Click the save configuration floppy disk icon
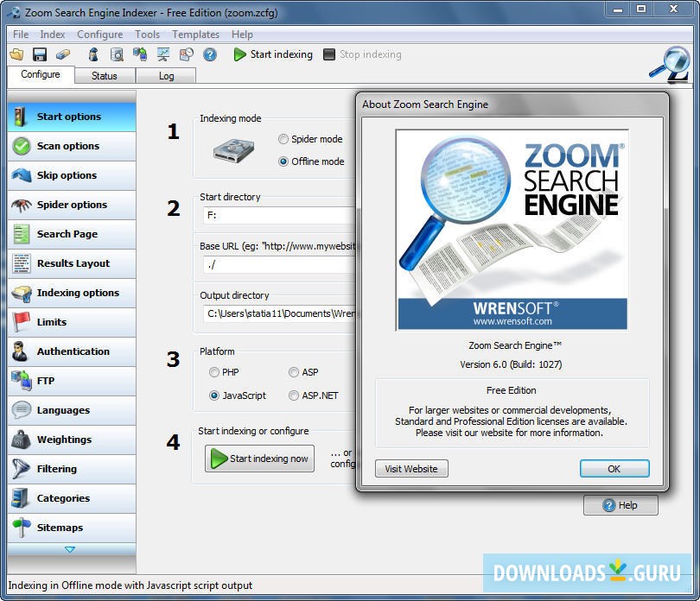700x601 pixels. [x=39, y=54]
